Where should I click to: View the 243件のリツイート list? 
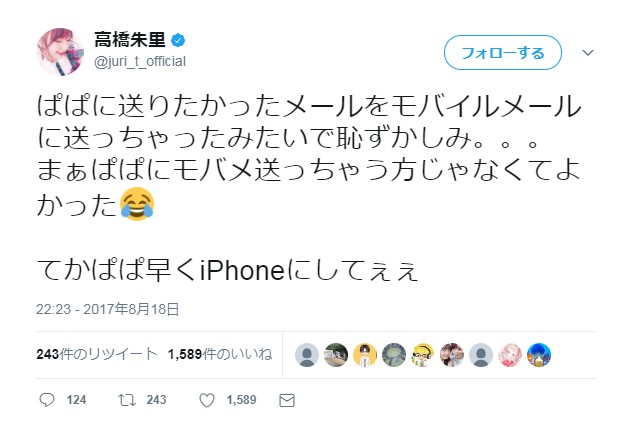97,354
